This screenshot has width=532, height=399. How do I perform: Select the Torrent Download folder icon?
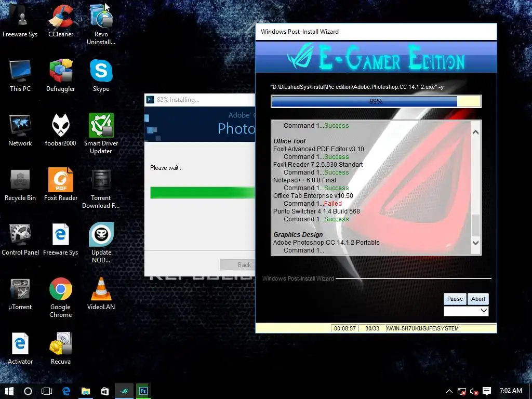[101, 188]
